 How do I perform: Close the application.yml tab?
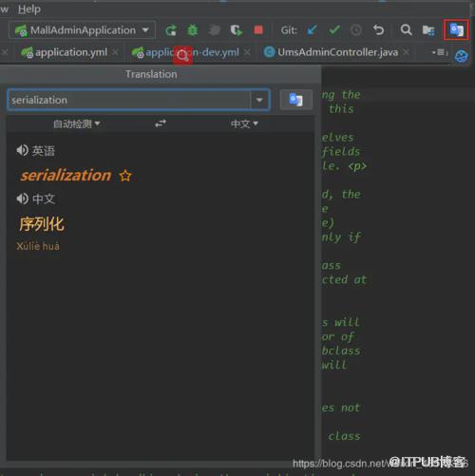(x=116, y=52)
